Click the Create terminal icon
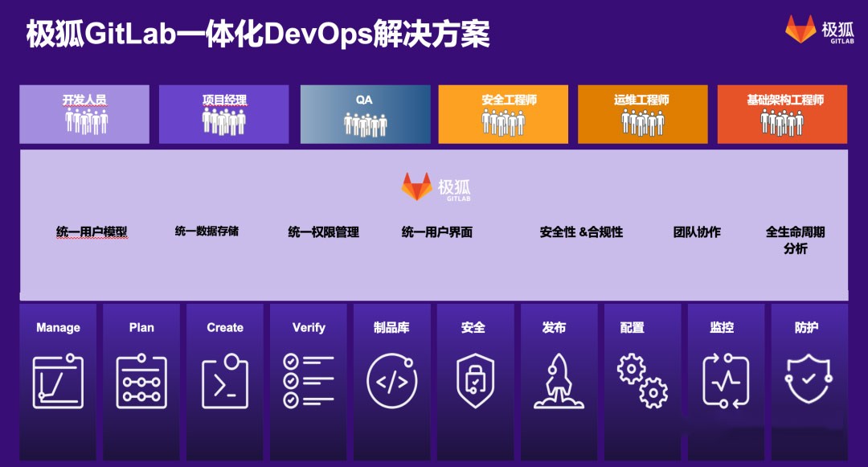The width and height of the screenshot is (868, 467). point(225,381)
